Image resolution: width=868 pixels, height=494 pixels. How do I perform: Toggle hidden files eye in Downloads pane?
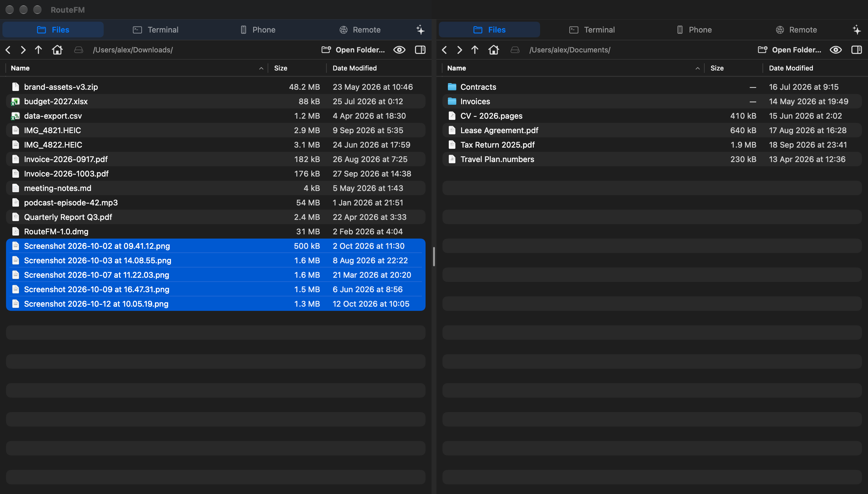[399, 50]
